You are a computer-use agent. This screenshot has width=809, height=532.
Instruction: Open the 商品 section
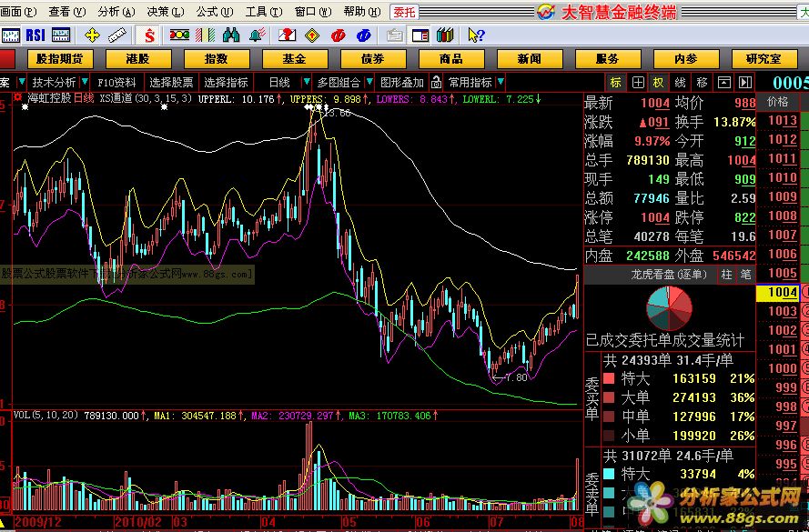pos(451,59)
